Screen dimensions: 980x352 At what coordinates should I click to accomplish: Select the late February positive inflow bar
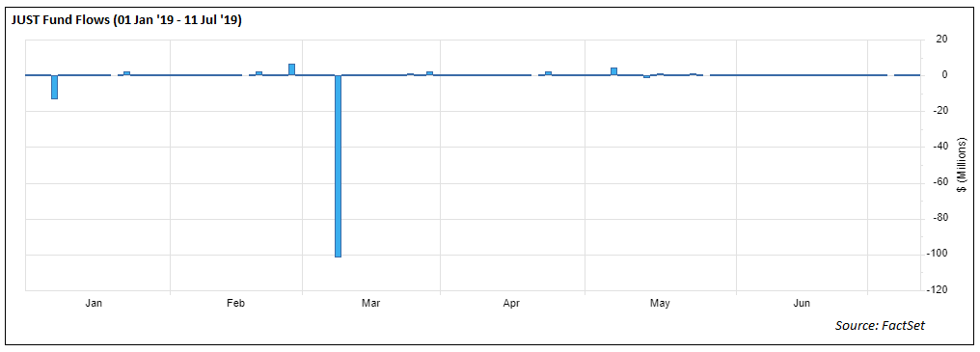click(x=292, y=69)
